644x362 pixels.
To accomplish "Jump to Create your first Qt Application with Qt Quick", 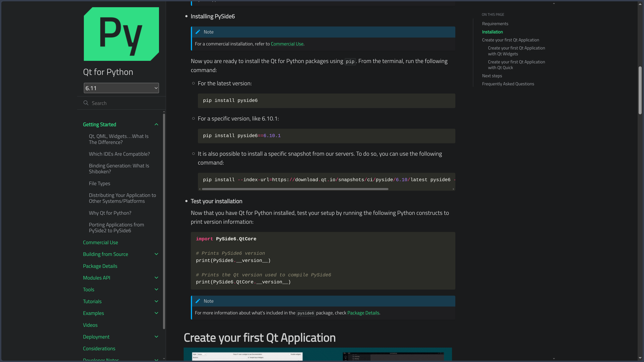I will coord(516,65).
